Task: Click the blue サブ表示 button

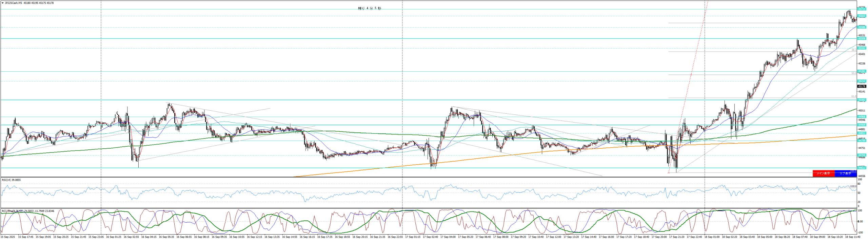Action: point(845,173)
